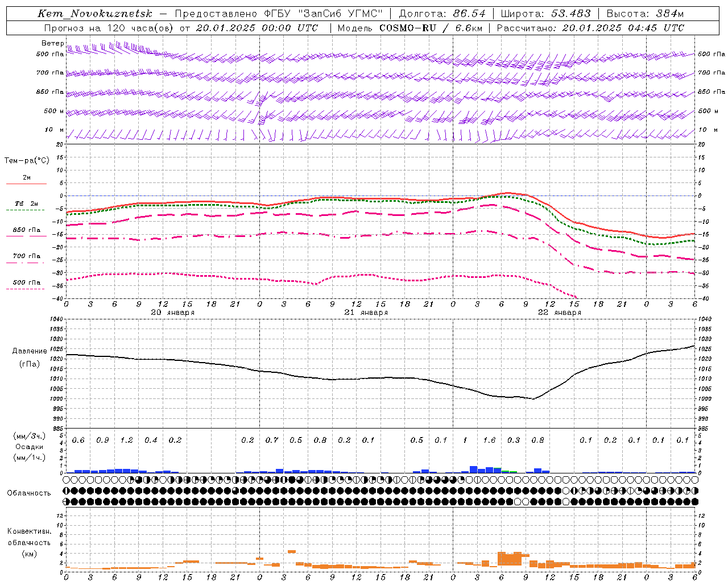The height and width of the screenshot is (582, 728).
Task: Click the 'Предоставлено ФГБУ ЗапСиб УГМС' provider text
Action: [x=279, y=14]
